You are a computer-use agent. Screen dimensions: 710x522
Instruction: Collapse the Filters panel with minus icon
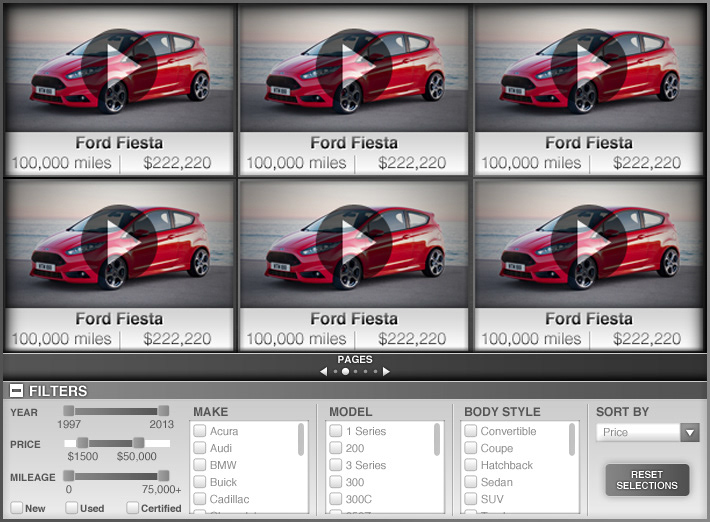click(x=16, y=391)
